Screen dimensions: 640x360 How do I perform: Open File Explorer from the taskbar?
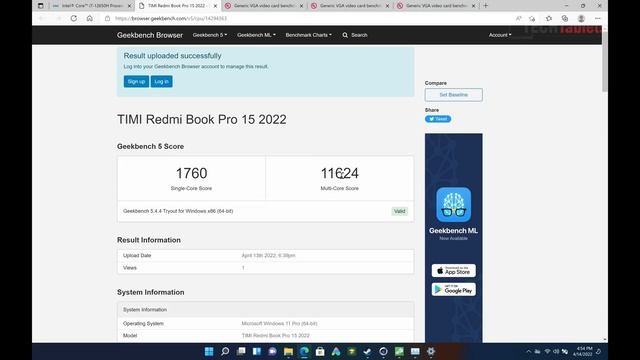point(289,351)
